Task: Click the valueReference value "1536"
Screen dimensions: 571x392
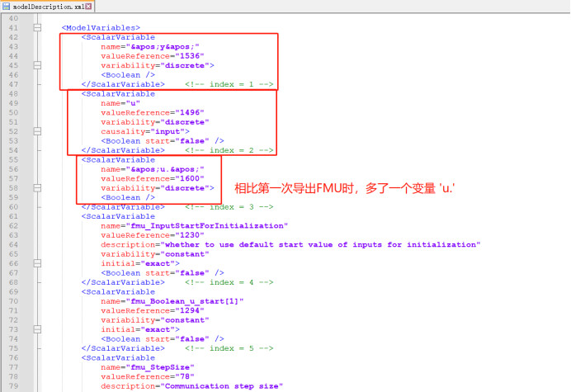Action: tap(190, 56)
